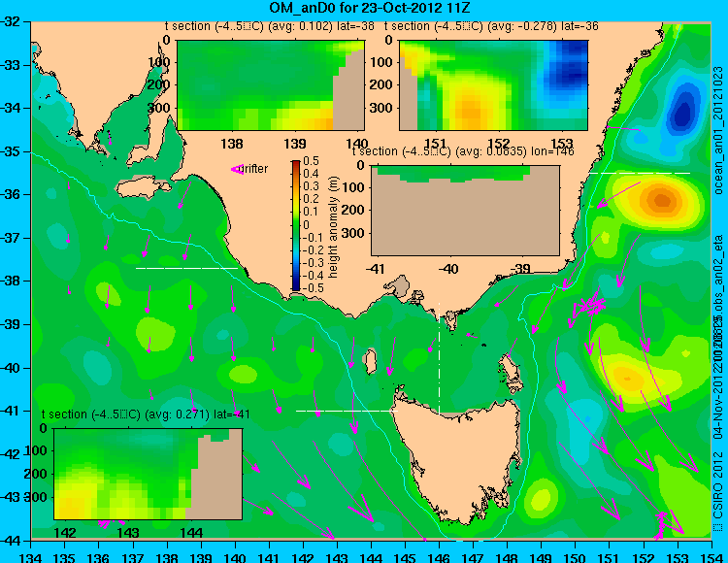This screenshot has width=728, height=563.
Task: Click King Island west of Bass Strait
Action: pyautogui.click(x=371, y=362)
